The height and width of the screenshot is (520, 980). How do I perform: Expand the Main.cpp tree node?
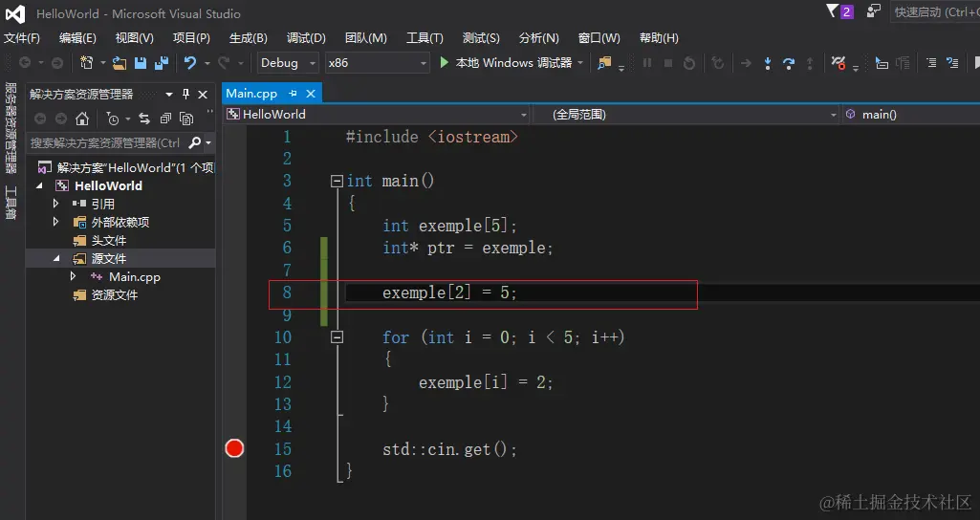(73, 275)
